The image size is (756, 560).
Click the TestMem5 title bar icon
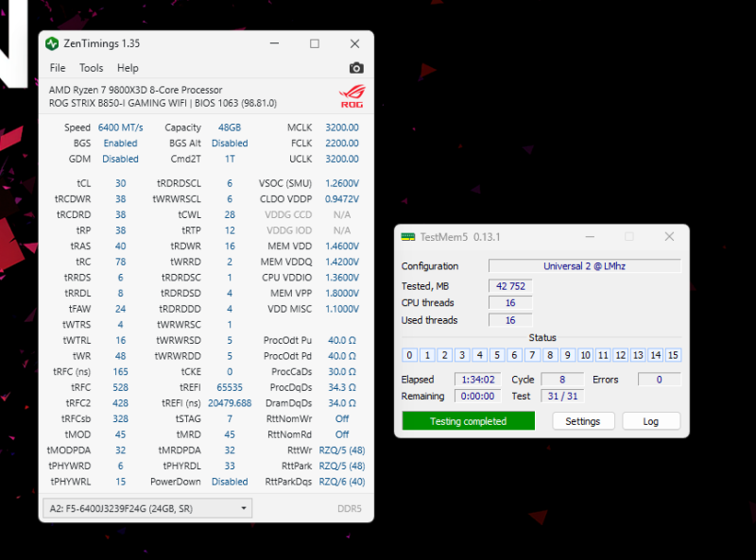(x=408, y=237)
